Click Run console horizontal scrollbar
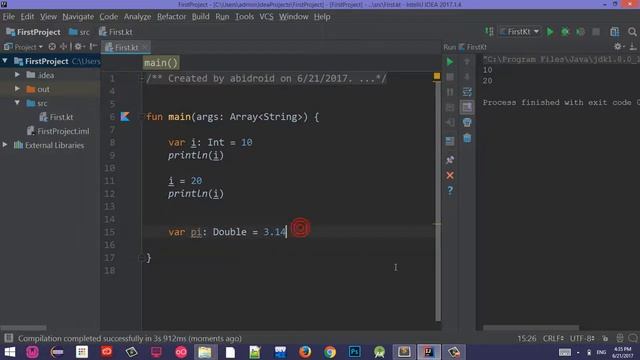This screenshot has height=360, width=640. click(531, 327)
